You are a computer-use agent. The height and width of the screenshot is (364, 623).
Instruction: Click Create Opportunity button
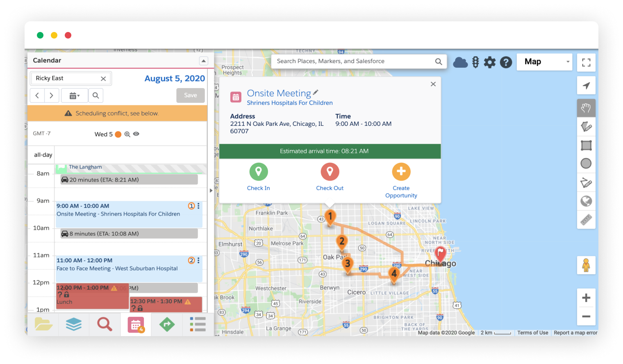coord(401,181)
